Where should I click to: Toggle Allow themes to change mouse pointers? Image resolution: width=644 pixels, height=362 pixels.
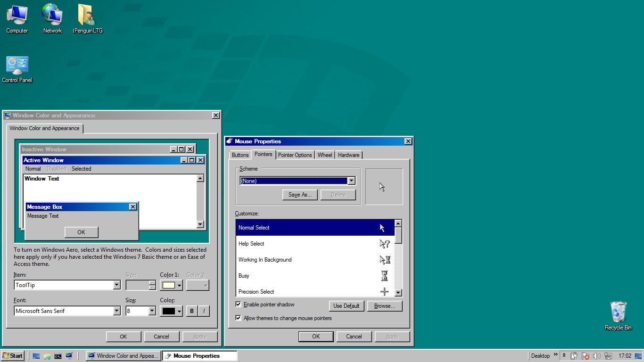point(239,318)
